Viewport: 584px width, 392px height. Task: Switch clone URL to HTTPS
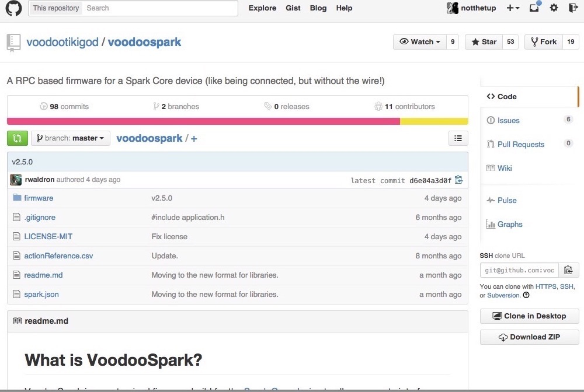(x=545, y=286)
